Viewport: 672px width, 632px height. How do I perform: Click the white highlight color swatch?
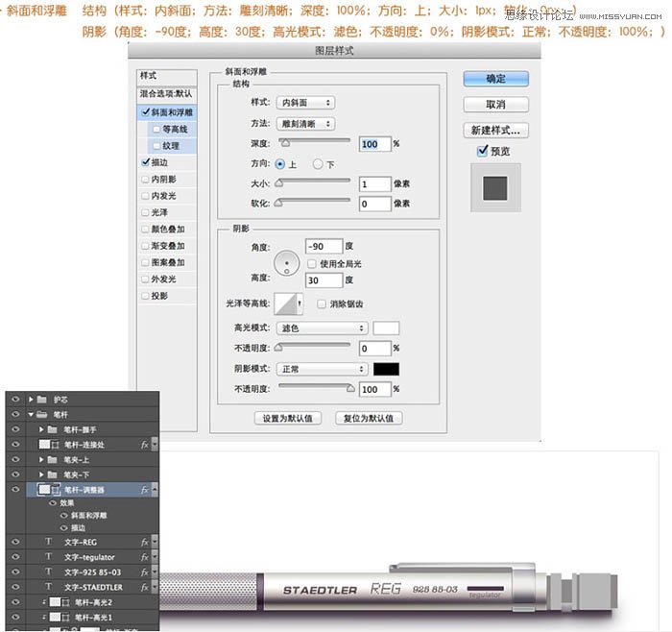point(386,328)
